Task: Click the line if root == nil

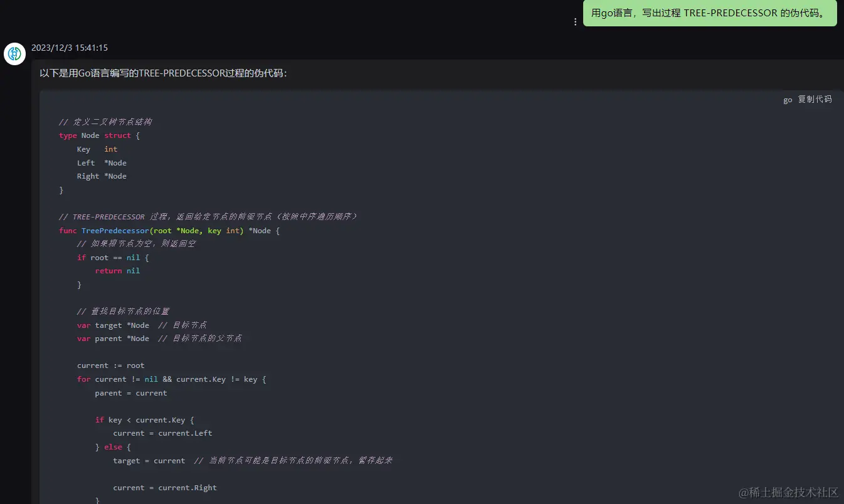Action: (113, 258)
